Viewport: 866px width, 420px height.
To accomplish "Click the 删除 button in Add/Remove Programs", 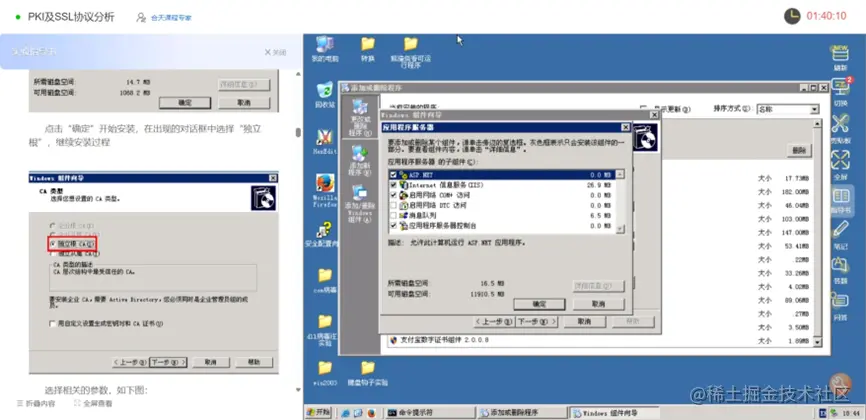I will pos(799,150).
